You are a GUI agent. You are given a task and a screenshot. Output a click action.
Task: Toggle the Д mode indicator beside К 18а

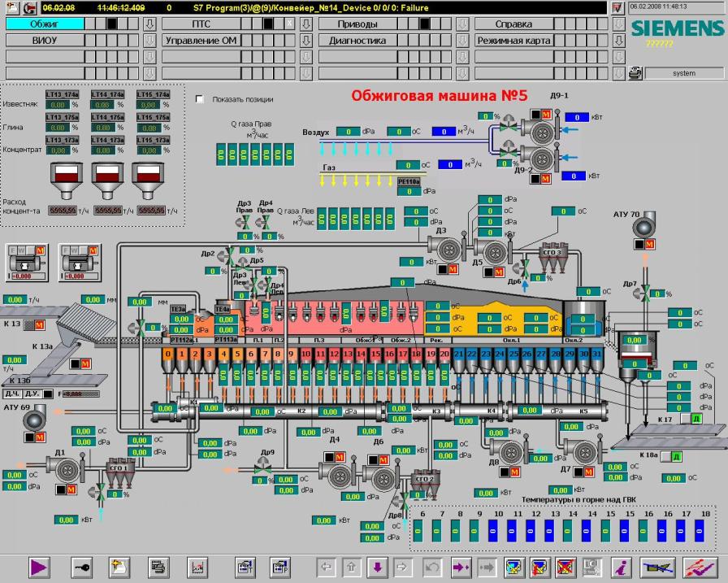[677, 457]
